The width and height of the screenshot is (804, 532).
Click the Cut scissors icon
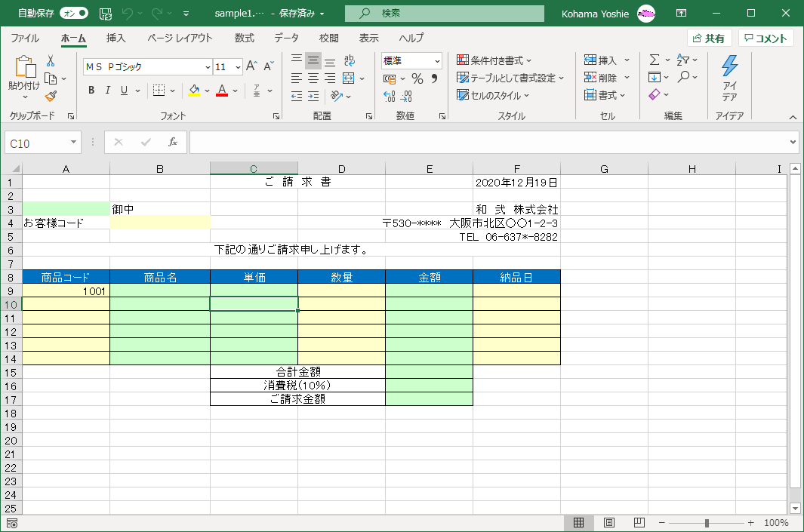click(51, 61)
